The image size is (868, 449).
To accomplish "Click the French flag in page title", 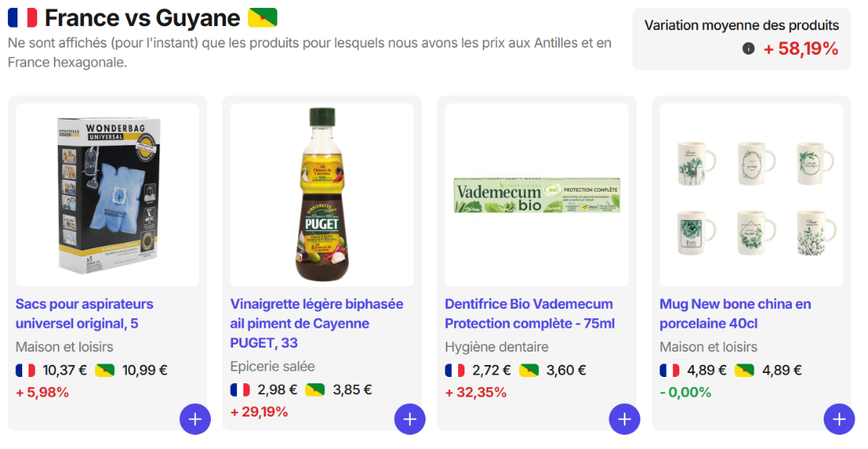I will 23,17.
